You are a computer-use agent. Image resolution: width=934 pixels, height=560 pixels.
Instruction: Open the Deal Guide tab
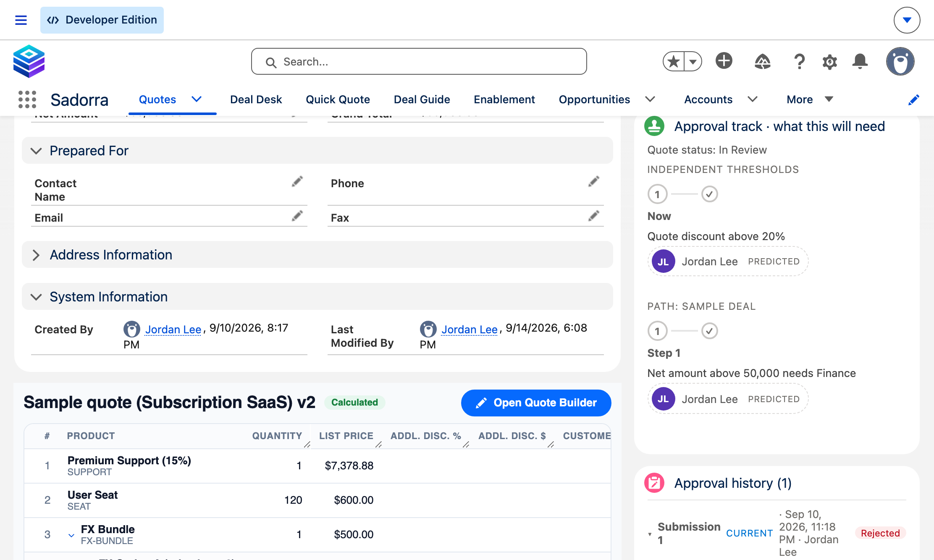click(422, 99)
